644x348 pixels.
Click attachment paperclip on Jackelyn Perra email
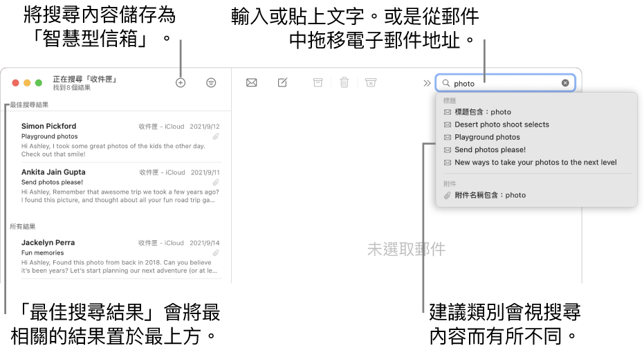[216, 253]
